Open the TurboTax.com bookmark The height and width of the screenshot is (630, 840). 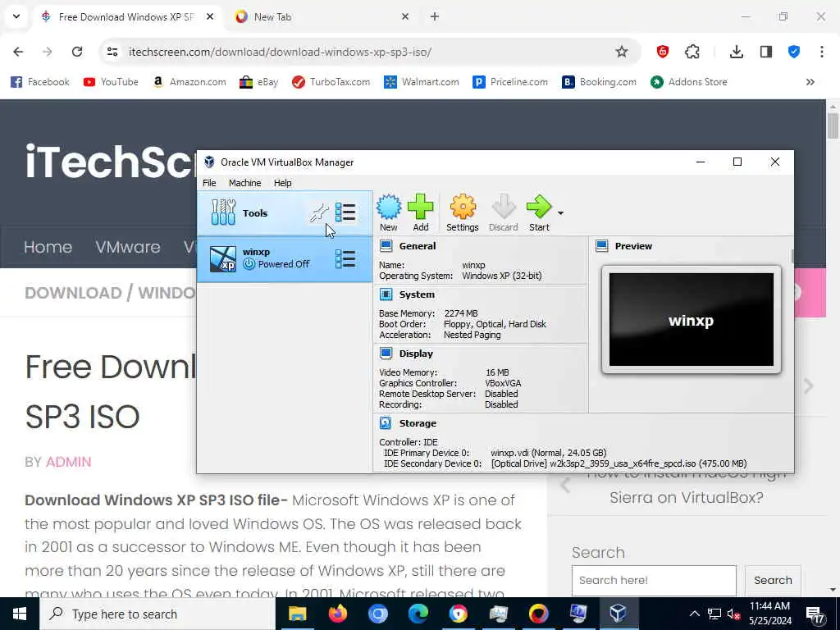(331, 82)
